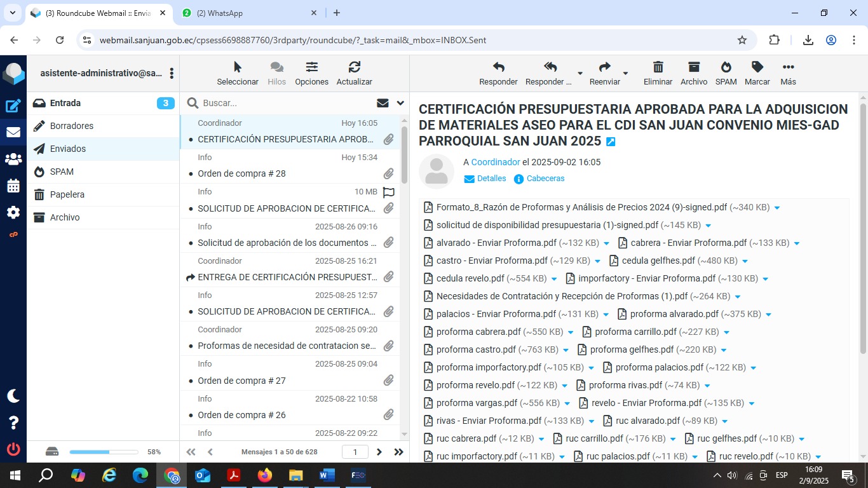Expand the Reenviar dropdown arrow
The height and width of the screenshot is (488, 868).
(625, 74)
